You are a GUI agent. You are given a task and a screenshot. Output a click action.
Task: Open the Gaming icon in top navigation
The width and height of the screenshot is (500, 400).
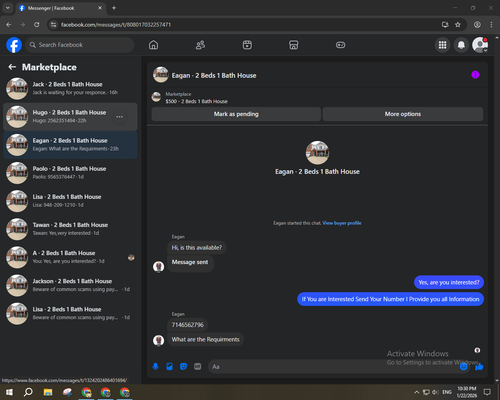(x=340, y=45)
